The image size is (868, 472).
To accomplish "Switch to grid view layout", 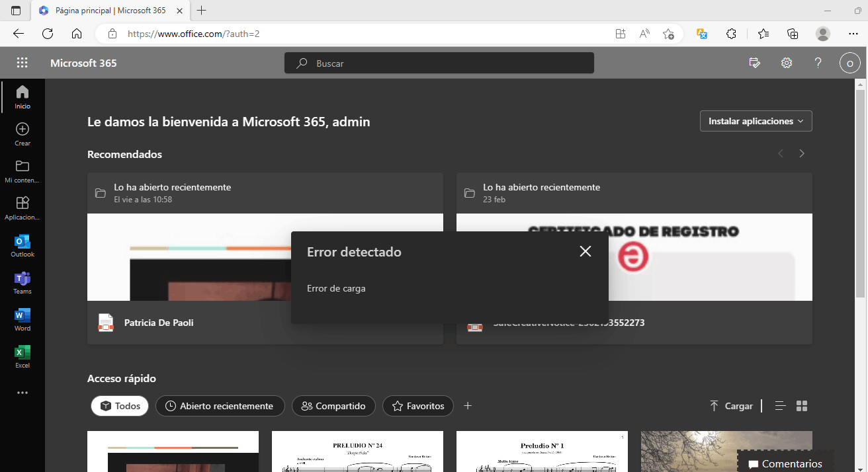I will (x=802, y=406).
